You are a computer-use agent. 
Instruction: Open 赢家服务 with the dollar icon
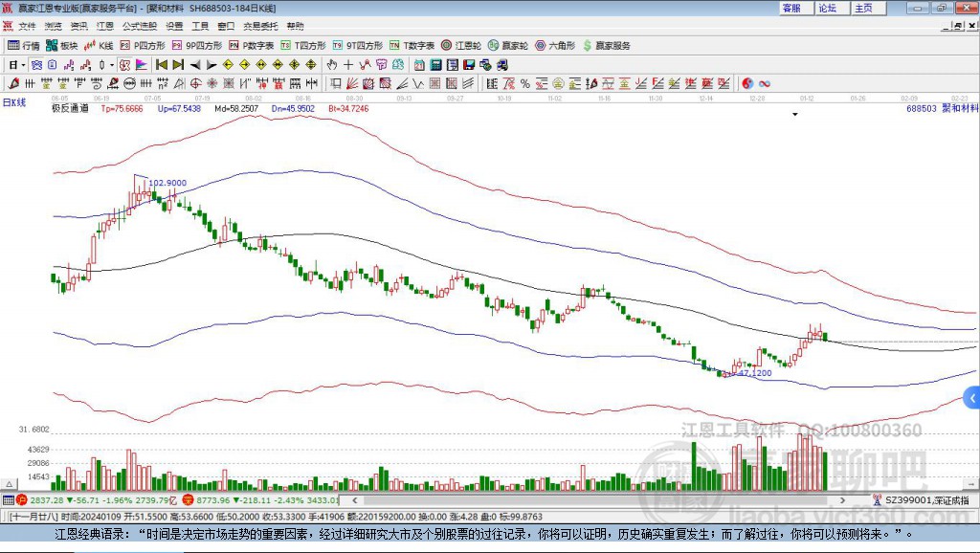(606, 46)
